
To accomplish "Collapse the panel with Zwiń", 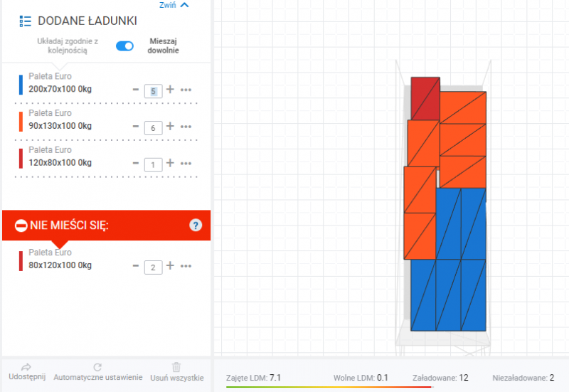I will 174,4.
